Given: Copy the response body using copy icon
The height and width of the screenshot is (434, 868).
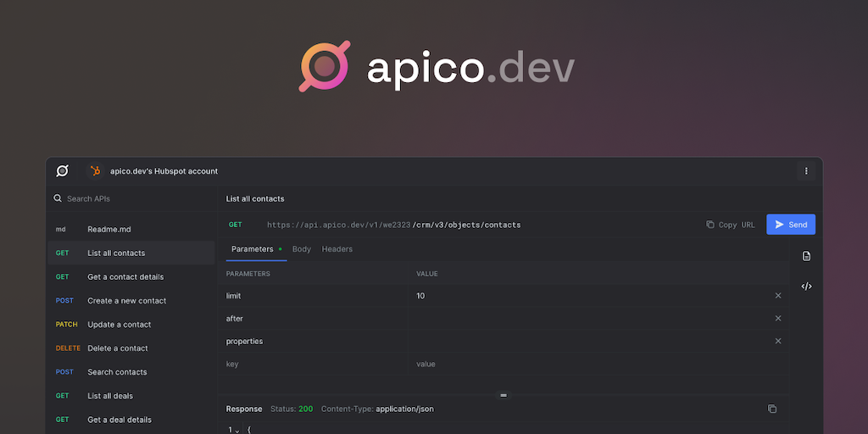Looking at the screenshot, I should click(772, 409).
